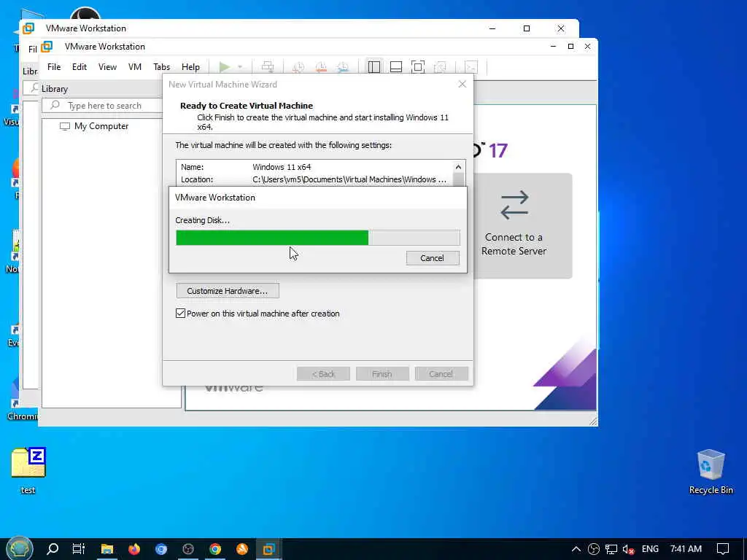Click the console view toolbar icon
This screenshot has height=560, width=747.
tap(471, 67)
